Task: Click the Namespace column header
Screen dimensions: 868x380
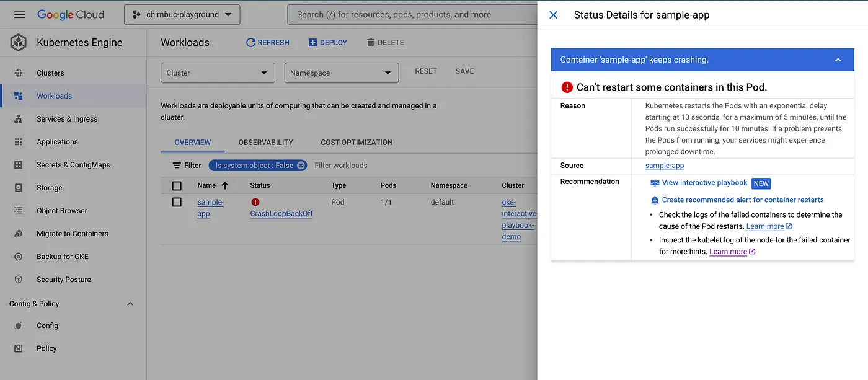Action: click(449, 185)
